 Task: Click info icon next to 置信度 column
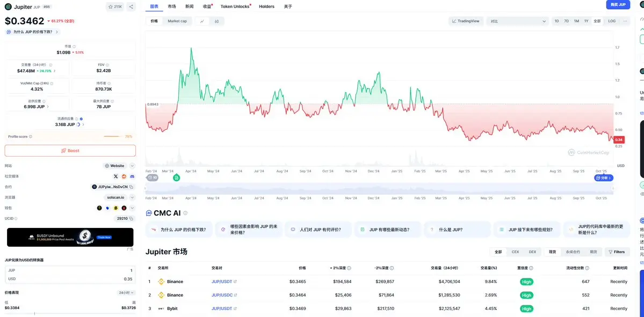531,268
